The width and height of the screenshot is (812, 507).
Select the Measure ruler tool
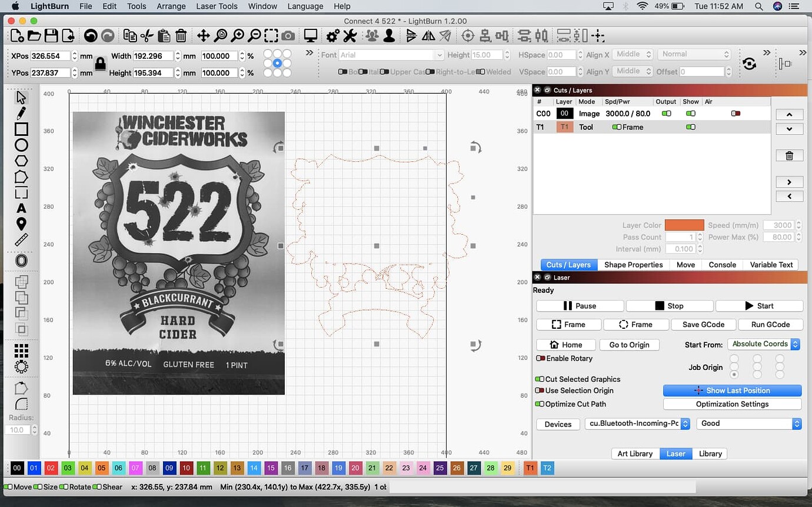coord(21,240)
